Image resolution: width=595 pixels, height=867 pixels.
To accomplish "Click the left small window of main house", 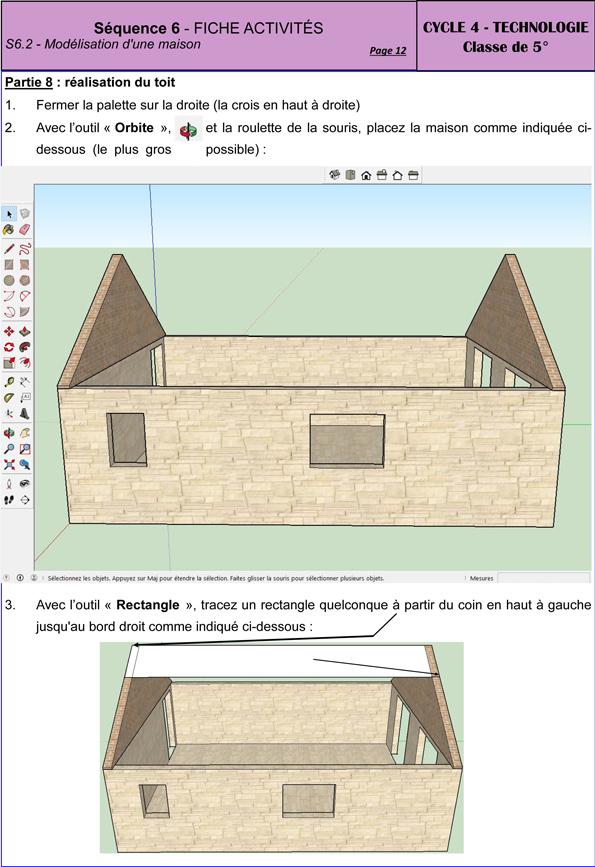I will pyautogui.click(x=127, y=440).
